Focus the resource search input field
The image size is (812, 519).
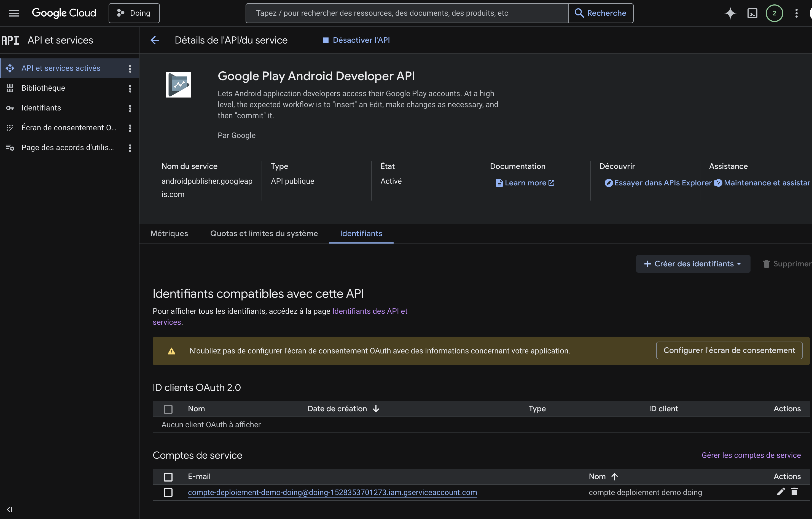(x=407, y=13)
